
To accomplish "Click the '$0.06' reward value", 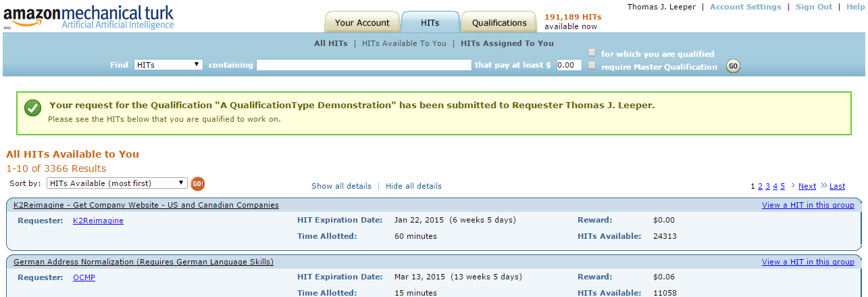I will [x=664, y=277].
